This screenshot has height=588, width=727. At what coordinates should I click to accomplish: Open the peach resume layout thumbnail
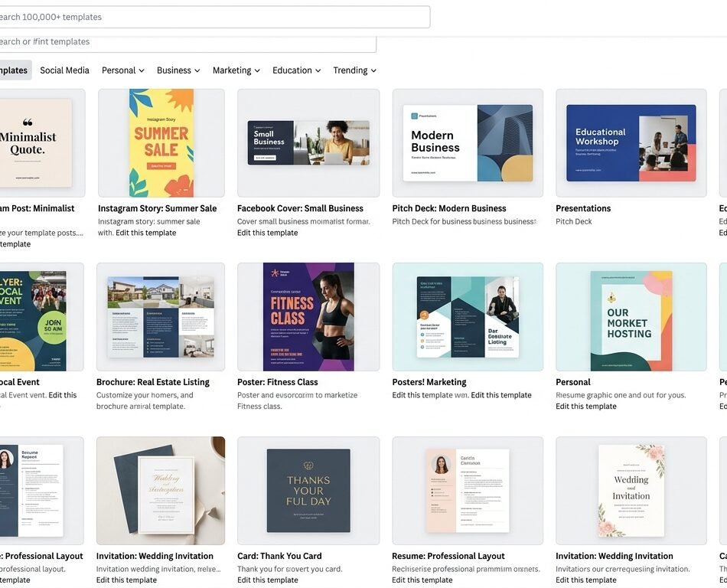(468, 491)
